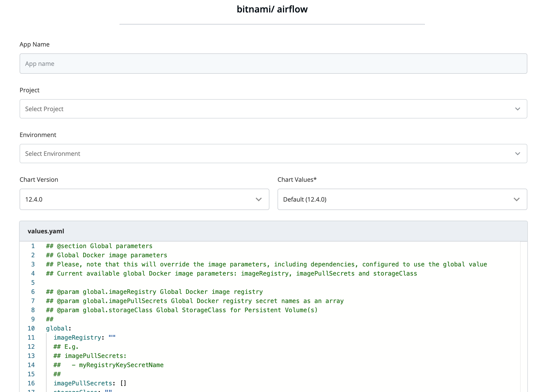This screenshot has height=392, width=551.
Task: Click line number 5 in the editor gutter
Action: 33,282
